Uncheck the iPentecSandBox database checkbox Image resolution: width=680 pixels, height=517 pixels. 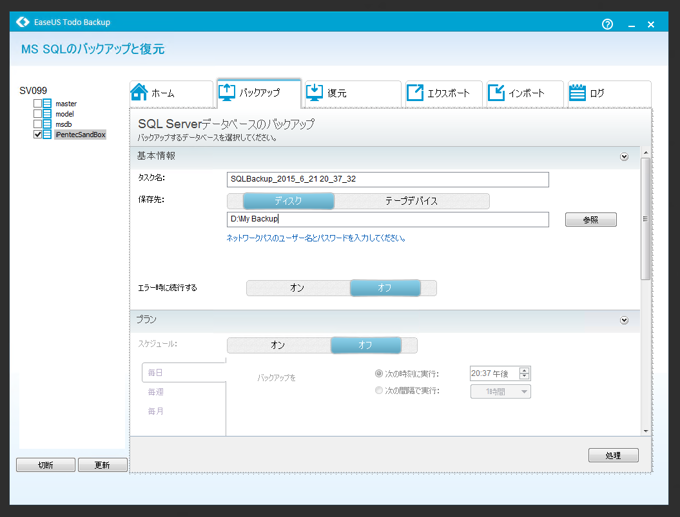(38, 134)
